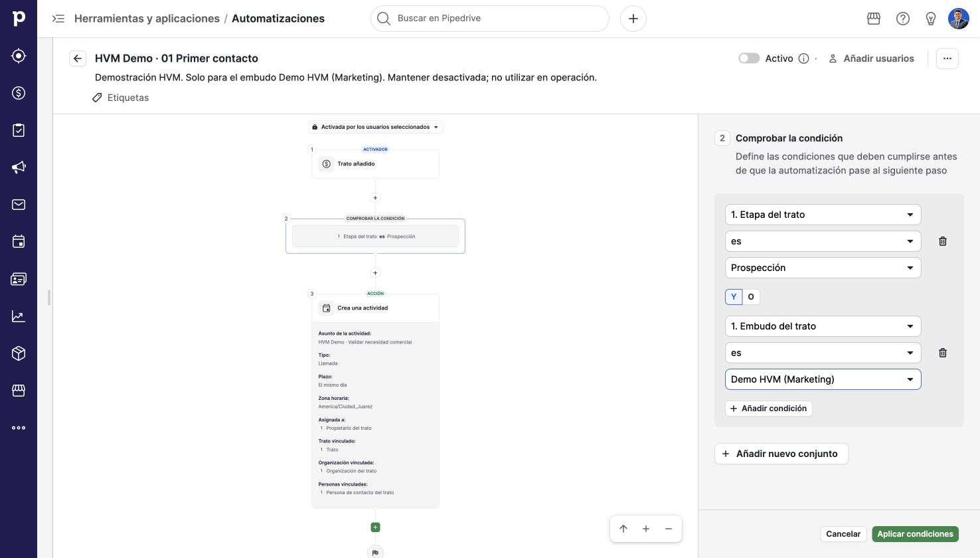Select the O logical operator
This screenshot has height=558, width=980.
[751, 297]
